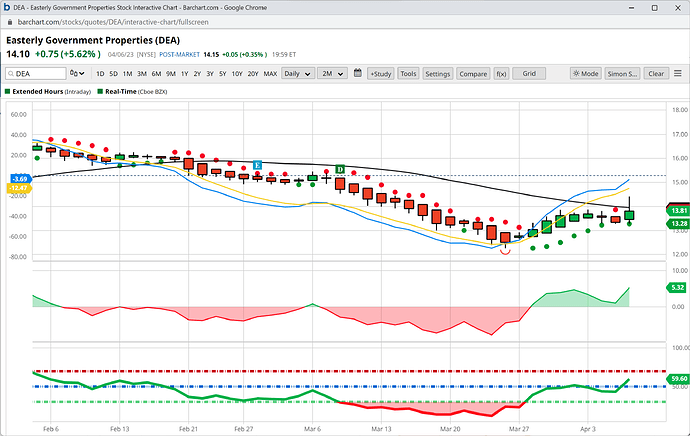The image size is (690, 436).
Task: Select the 10Y time range
Action: tap(237, 73)
